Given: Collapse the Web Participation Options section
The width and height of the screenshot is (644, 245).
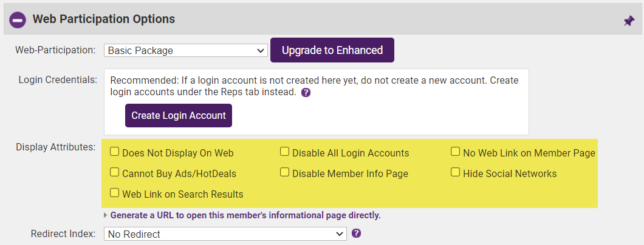Looking at the screenshot, I should [x=18, y=20].
